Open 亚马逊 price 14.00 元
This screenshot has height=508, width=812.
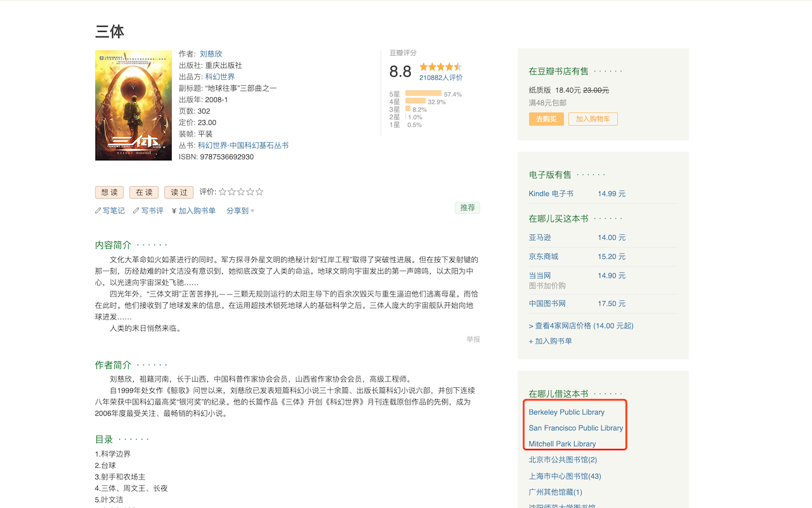point(612,237)
